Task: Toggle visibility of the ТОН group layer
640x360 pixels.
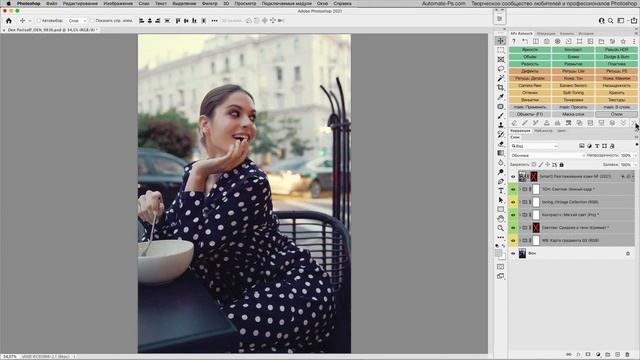Action: (513, 189)
